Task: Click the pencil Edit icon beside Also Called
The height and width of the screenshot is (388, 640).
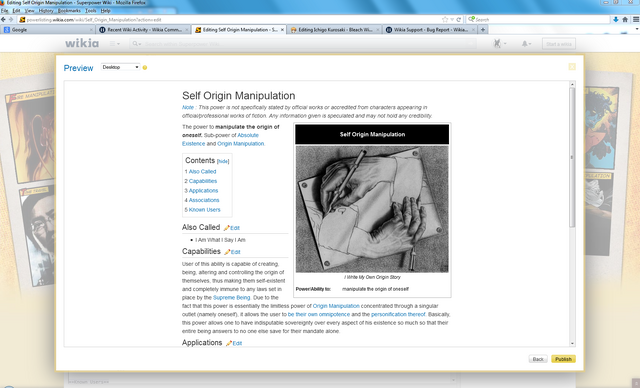Action: tap(232, 228)
